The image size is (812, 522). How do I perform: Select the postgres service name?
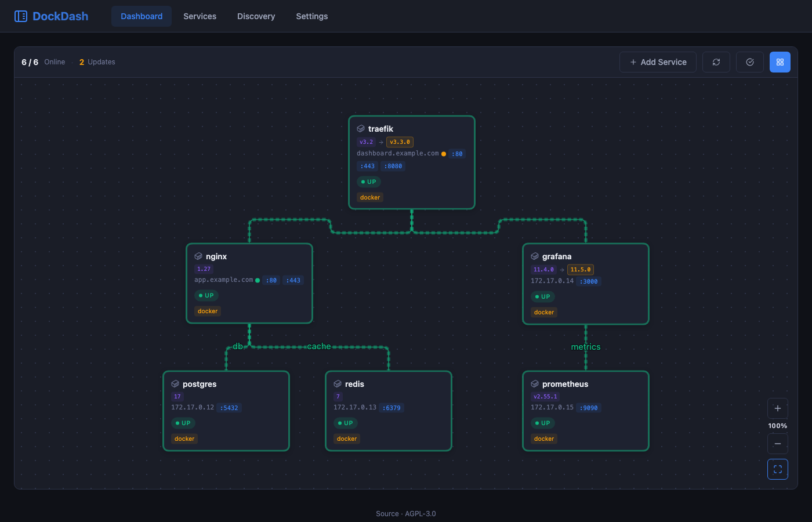(x=200, y=384)
